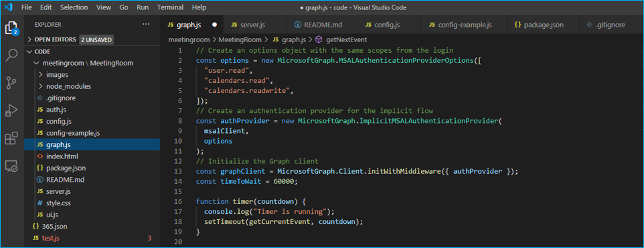Open config.js in the file tree
Image resolution: width=644 pixels, height=248 pixels.
click(92, 122)
